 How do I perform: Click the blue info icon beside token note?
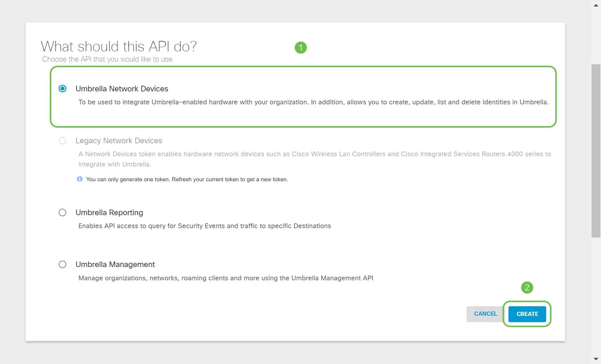pyautogui.click(x=80, y=179)
